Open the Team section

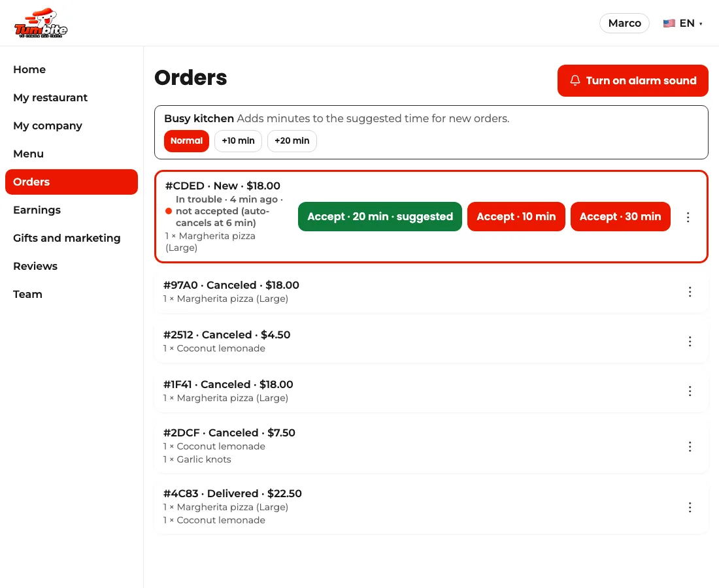(x=71, y=294)
